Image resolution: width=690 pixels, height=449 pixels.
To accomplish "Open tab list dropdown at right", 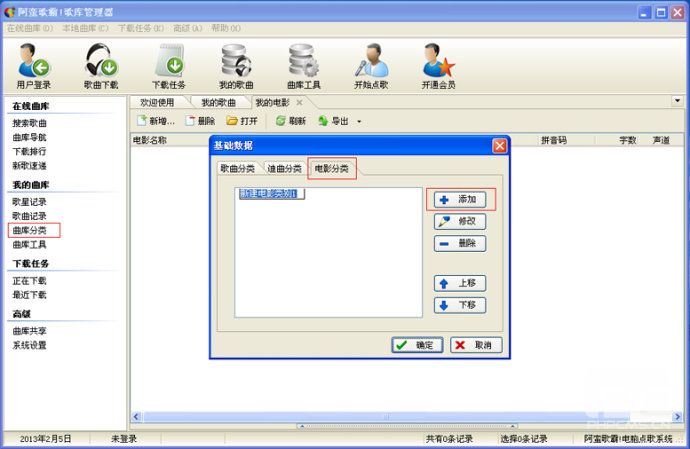I will [677, 101].
